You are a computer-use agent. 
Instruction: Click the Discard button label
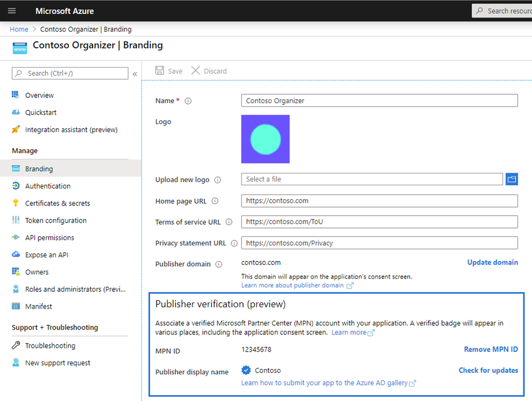(215, 71)
